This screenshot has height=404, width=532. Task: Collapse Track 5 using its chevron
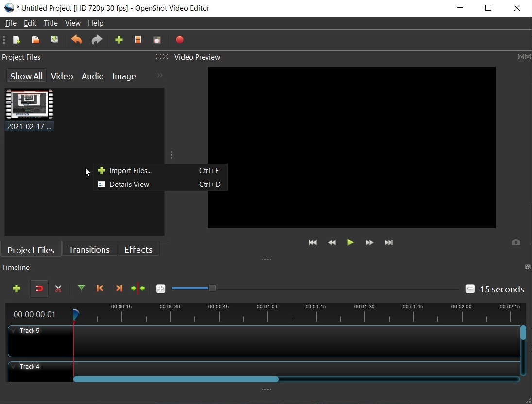pyautogui.click(x=12, y=331)
